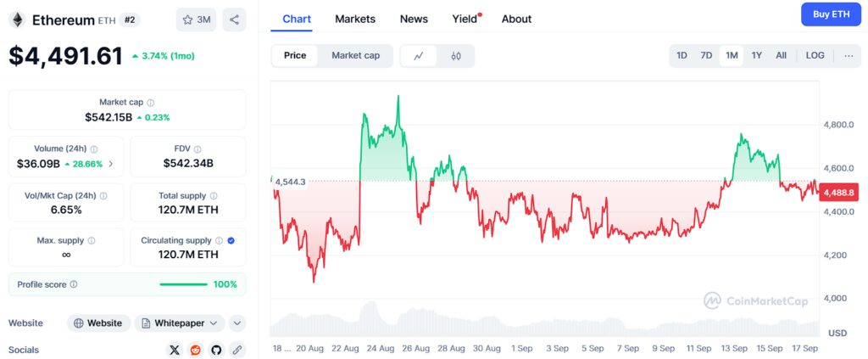
Task: Switch to line chart view icon
Action: tap(419, 56)
